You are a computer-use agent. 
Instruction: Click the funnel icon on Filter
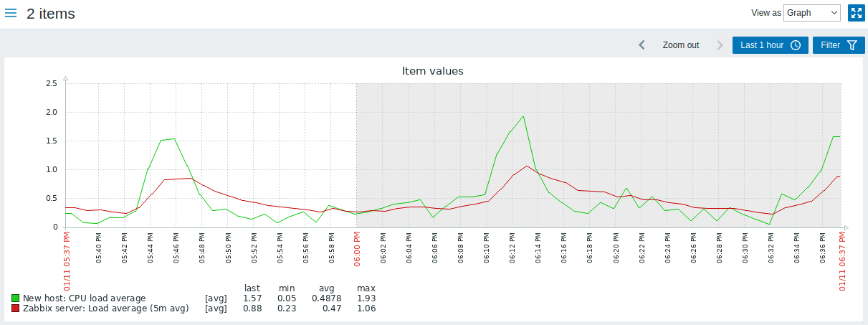point(852,45)
